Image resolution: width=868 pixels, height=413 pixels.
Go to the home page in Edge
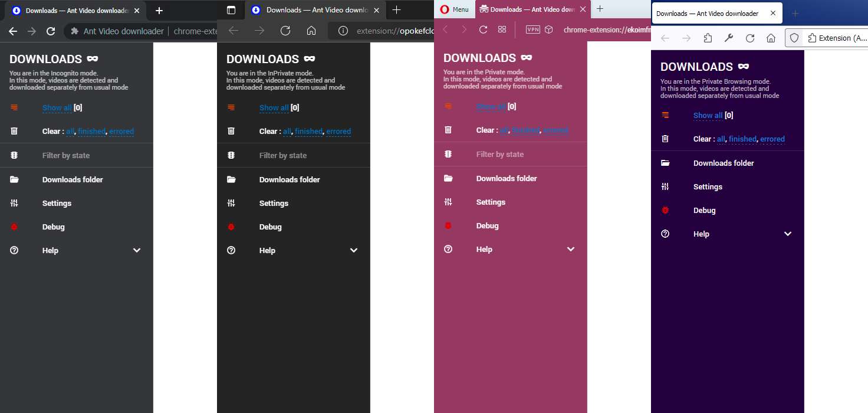pyautogui.click(x=311, y=31)
